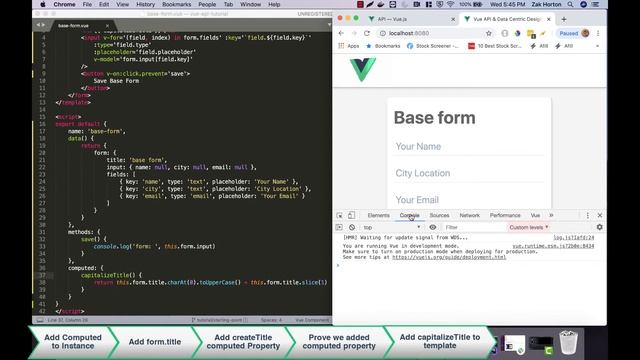This screenshot has width=640, height=360.
Task: Click the localhost:8080 address bar
Action: tap(435, 33)
